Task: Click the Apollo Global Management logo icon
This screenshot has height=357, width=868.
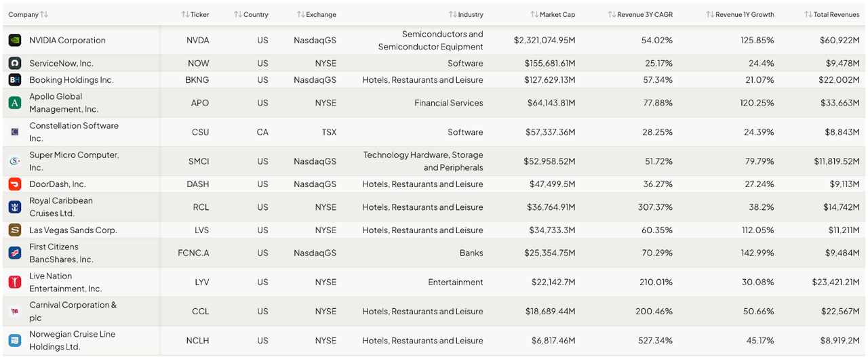Action: pyautogui.click(x=14, y=103)
